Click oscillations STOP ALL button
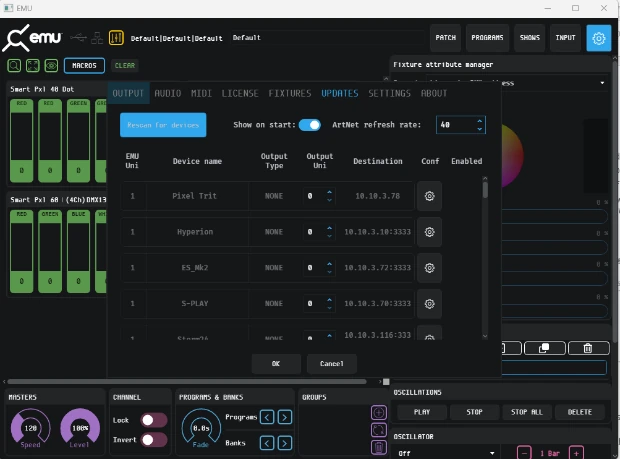The width and height of the screenshot is (620, 459). coord(527,412)
